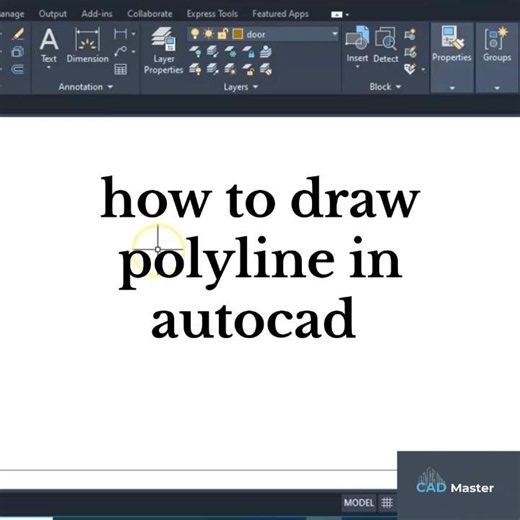Screen dimensions: 520x520
Task: Switch to the Featured Apps tab
Action: pyautogui.click(x=280, y=14)
